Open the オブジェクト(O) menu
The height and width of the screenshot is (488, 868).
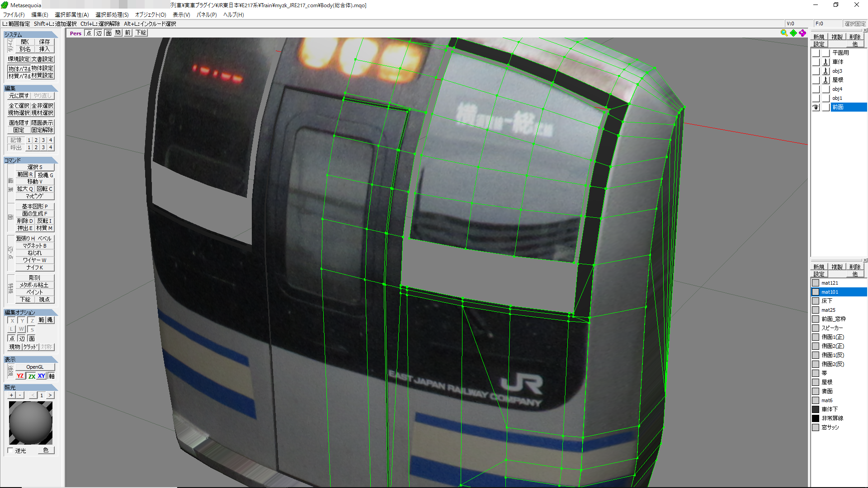pyautogui.click(x=151, y=15)
